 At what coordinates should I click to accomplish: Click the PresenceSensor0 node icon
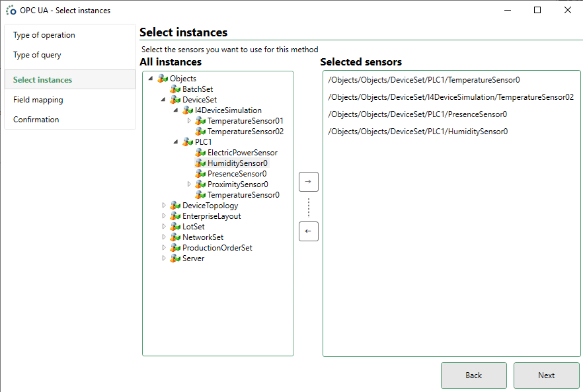(200, 174)
